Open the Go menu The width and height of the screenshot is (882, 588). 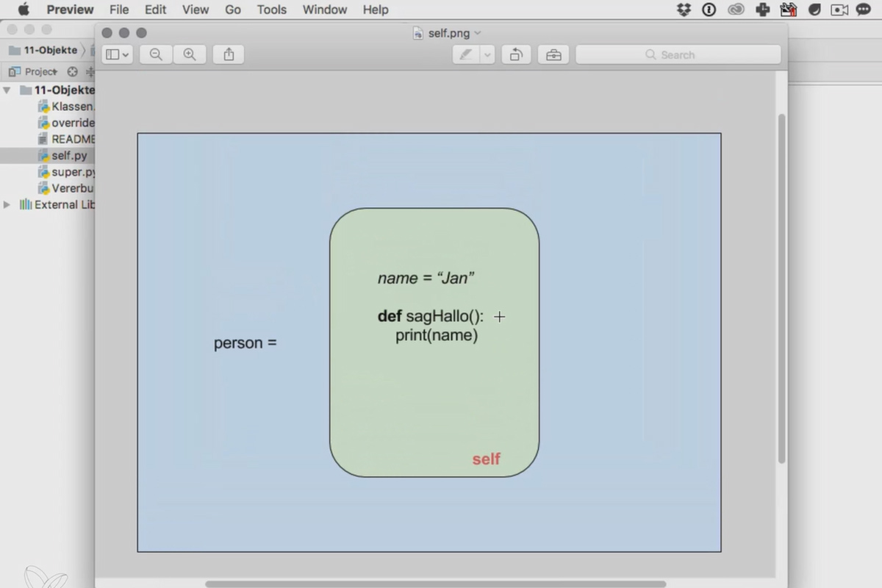coord(233,10)
